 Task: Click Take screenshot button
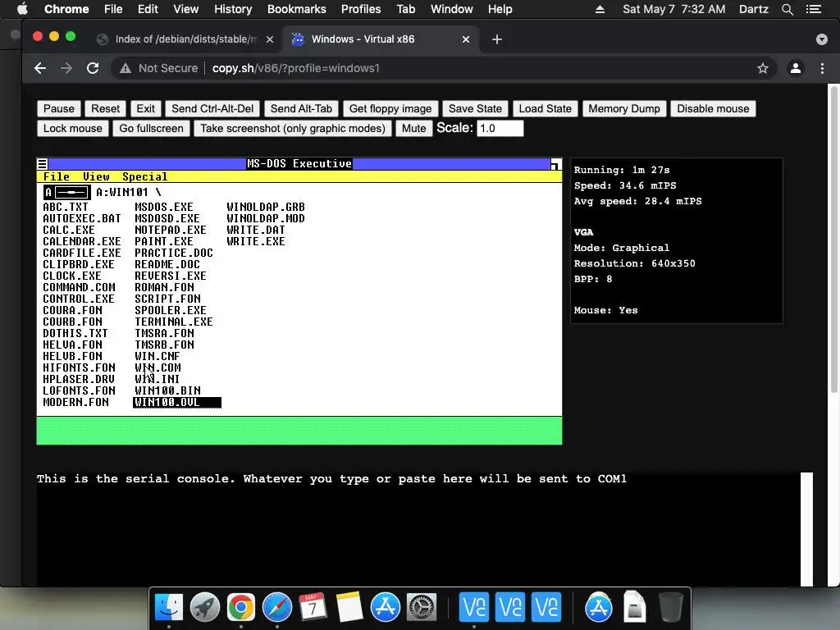293,129
